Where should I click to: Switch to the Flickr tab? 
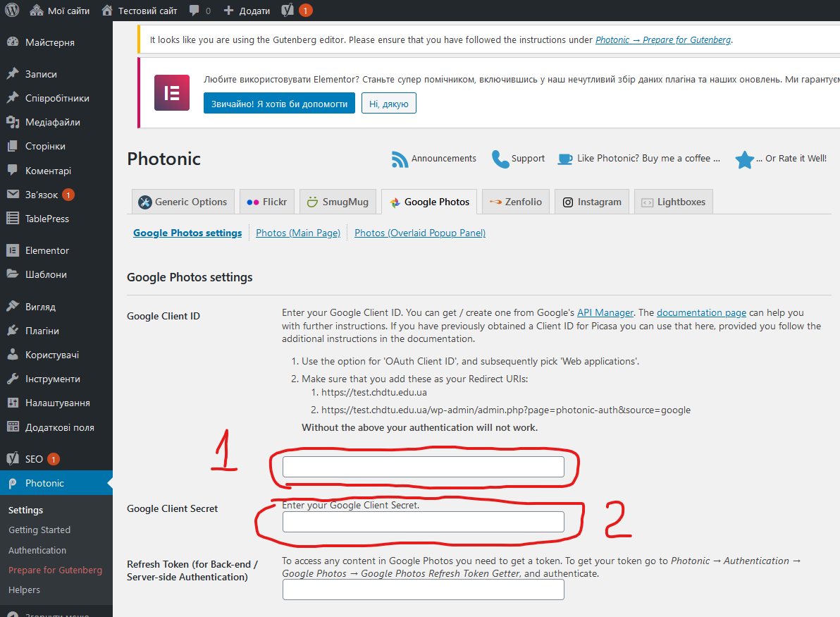click(x=267, y=202)
